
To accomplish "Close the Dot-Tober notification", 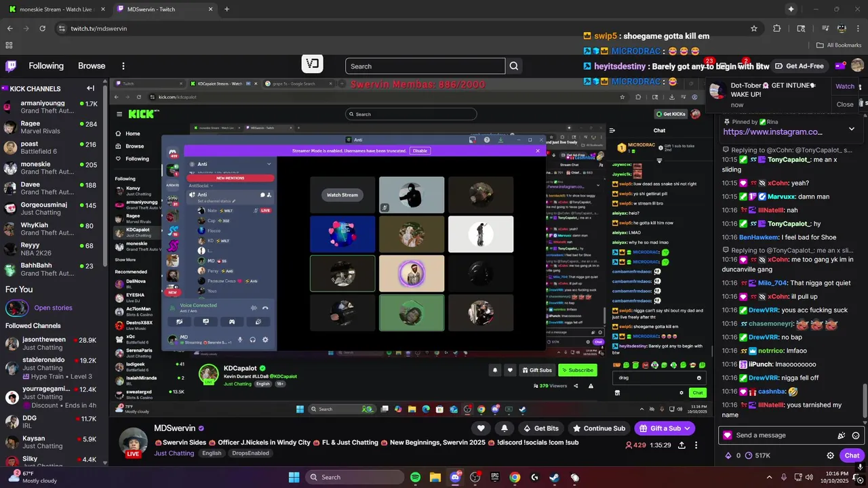I will coord(845,104).
